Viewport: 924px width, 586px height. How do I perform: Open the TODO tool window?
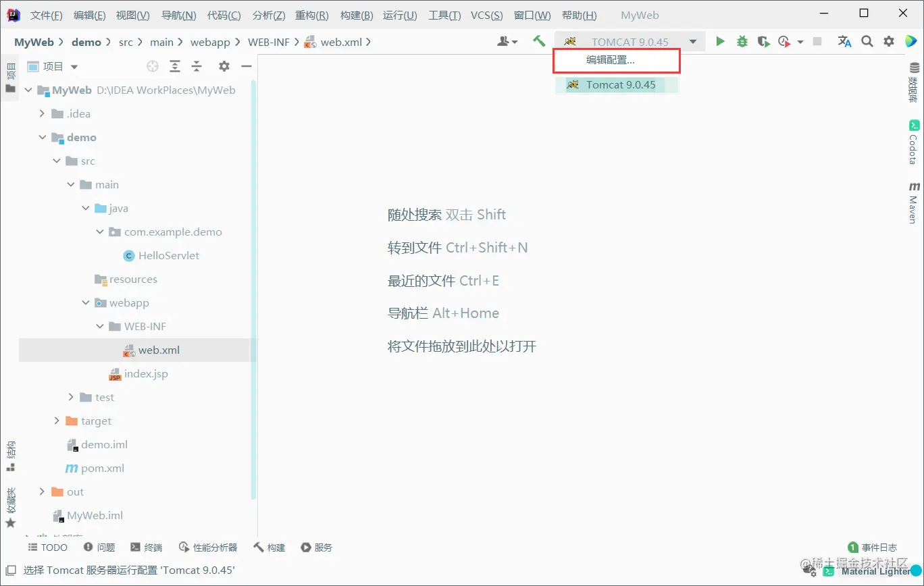tap(47, 548)
